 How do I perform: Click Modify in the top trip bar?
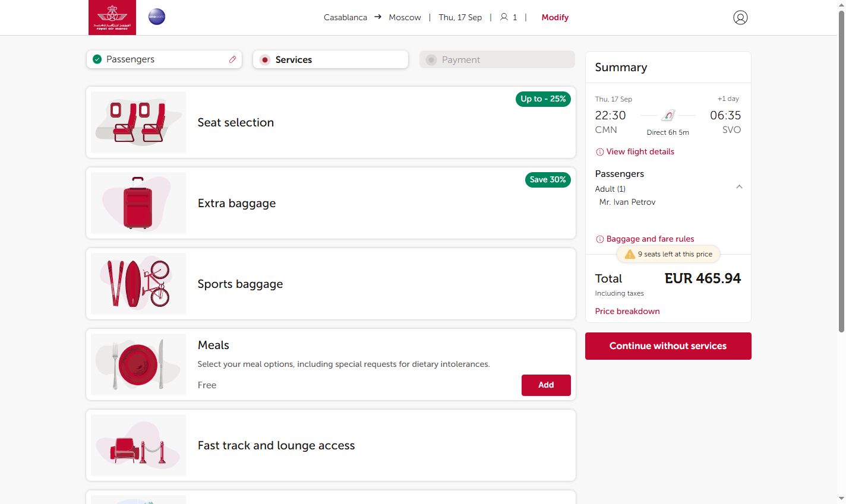click(555, 17)
